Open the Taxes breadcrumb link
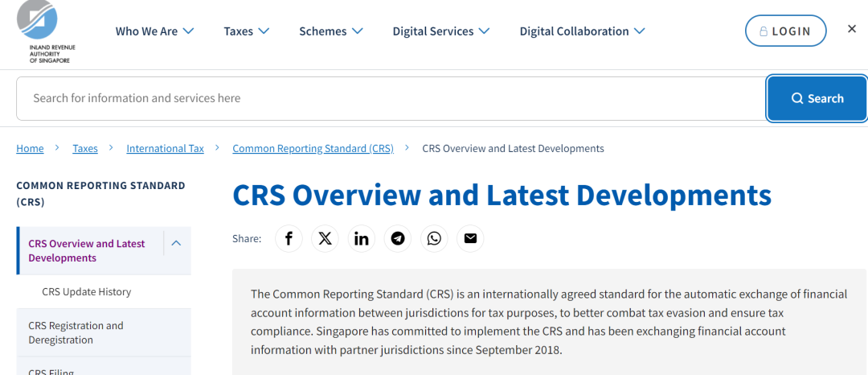The width and height of the screenshot is (868, 375). [x=85, y=148]
